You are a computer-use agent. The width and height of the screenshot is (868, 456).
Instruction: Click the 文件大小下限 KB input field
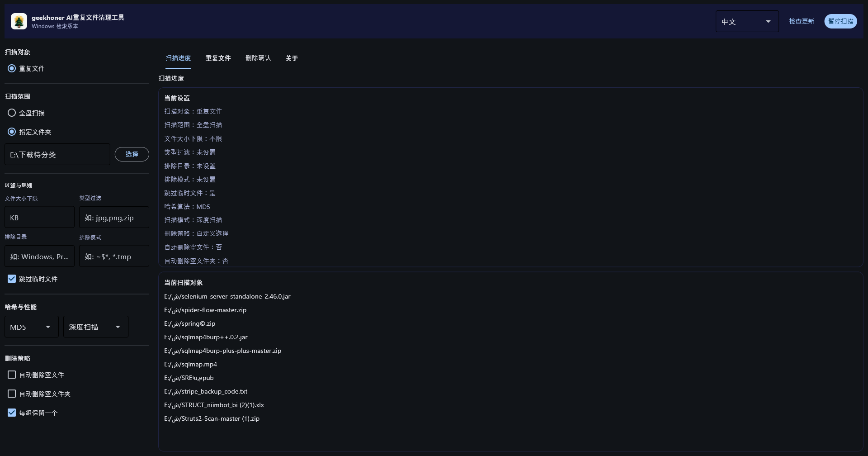39,218
